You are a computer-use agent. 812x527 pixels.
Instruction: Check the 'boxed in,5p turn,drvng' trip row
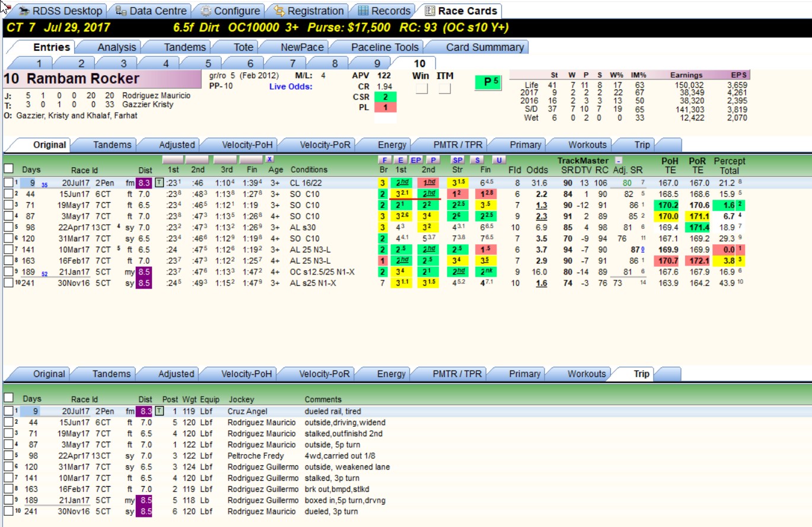pos(8,500)
